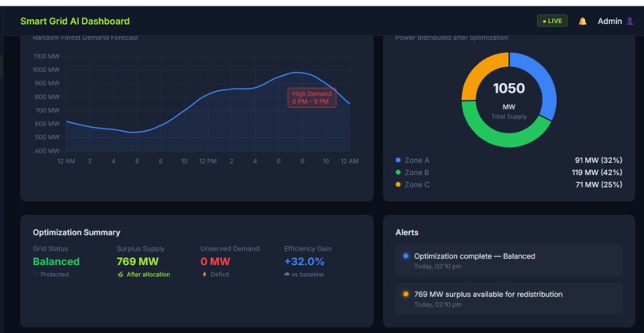Click the Optimization Summary heading
Screen dimensions: 644x333
(77, 232)
